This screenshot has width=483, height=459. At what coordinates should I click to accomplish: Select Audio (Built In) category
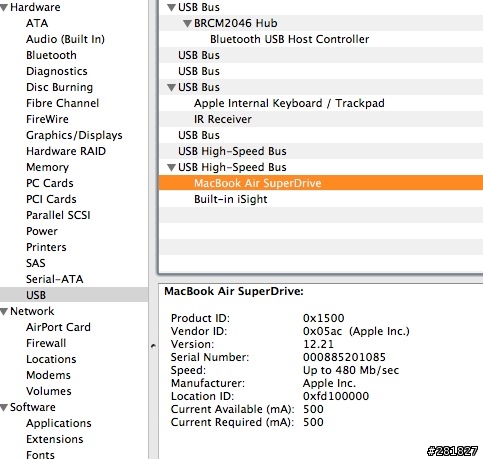point(65,39)
